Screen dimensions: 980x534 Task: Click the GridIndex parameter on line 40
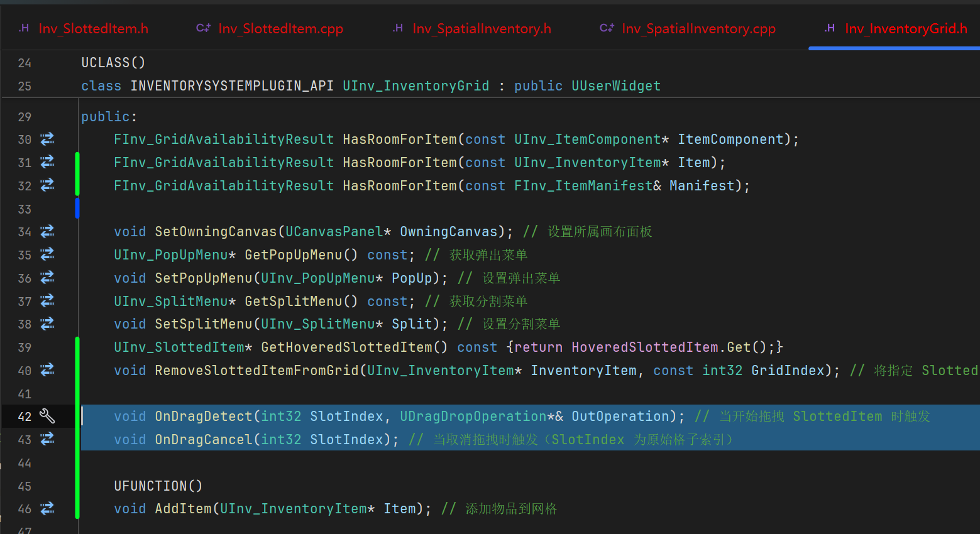click(x=788, y=370)
